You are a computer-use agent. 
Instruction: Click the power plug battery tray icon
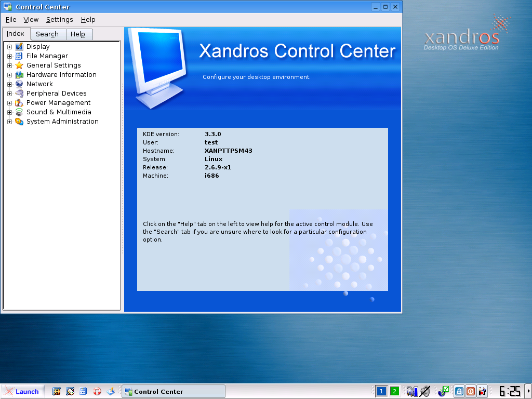412,392
